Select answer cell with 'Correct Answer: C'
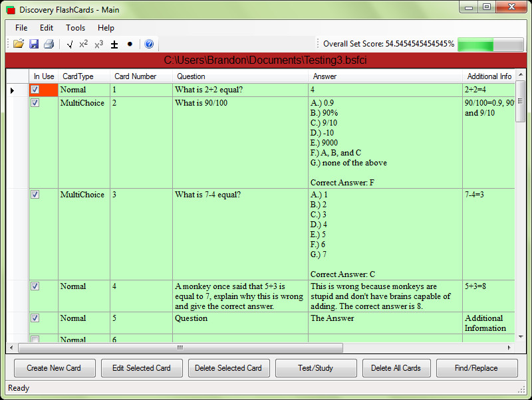 coord(385,234)
